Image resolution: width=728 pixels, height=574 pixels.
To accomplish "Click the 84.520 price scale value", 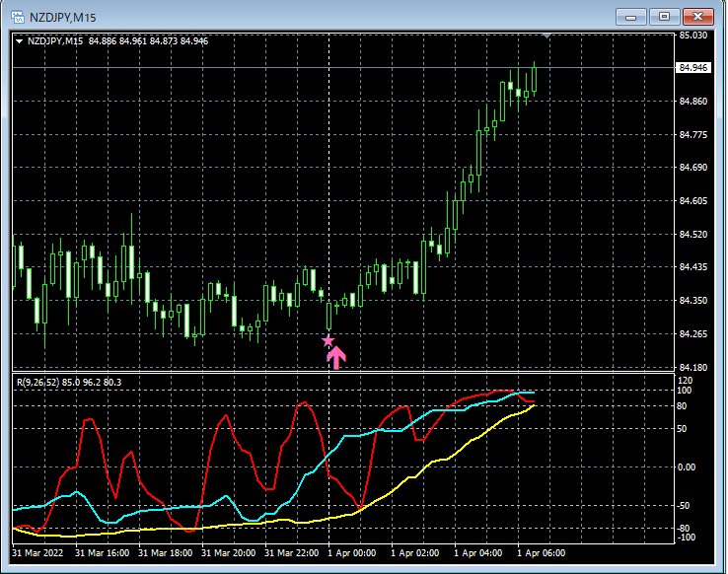I will coord(693,235).
